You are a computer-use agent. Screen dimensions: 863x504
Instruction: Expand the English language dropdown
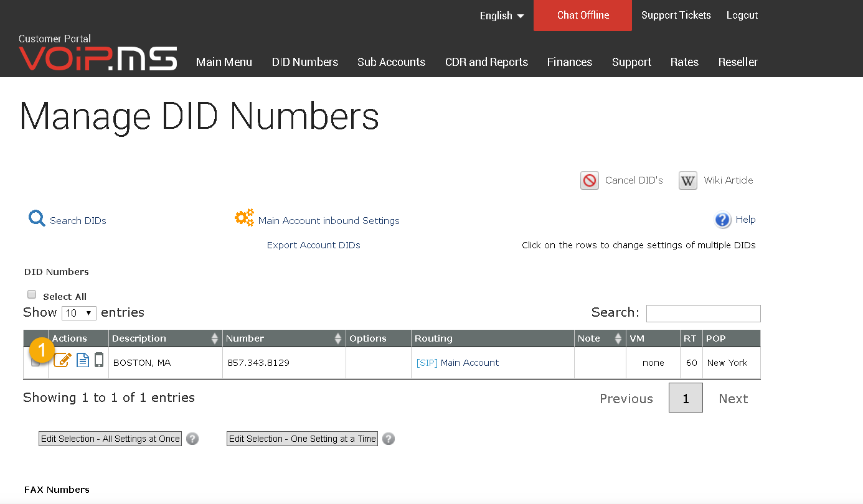pyautogui.click(x=502, y=16)
